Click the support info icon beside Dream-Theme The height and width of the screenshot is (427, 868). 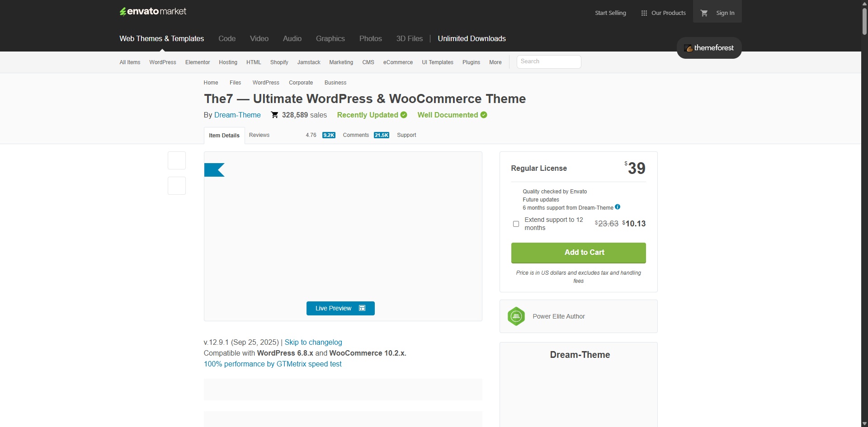point(618,207)
